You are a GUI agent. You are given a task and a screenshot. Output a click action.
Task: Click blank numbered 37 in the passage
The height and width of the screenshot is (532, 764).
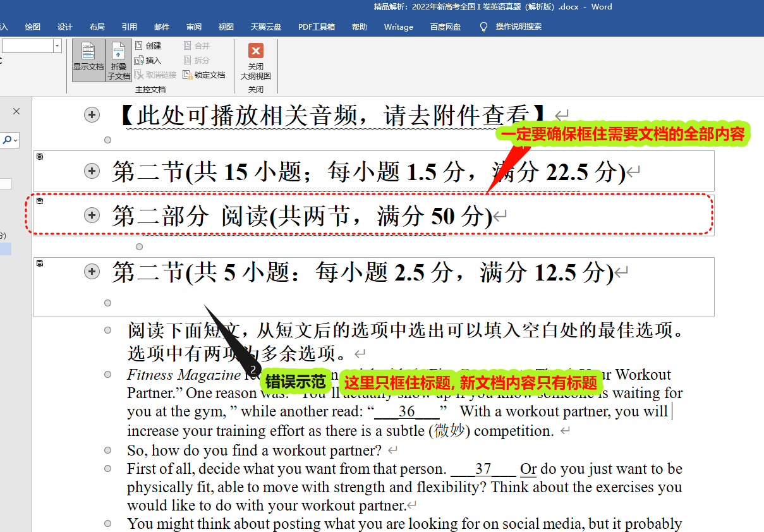coord(483,469)
